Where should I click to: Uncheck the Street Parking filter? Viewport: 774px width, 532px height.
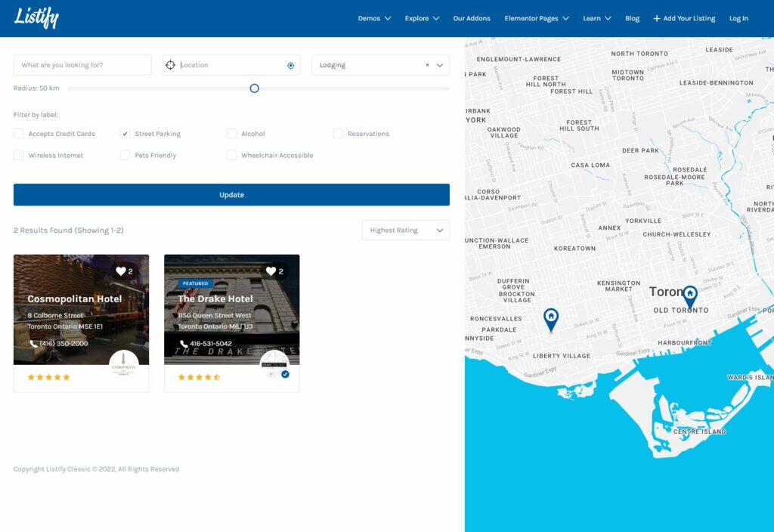pos(125,134)
